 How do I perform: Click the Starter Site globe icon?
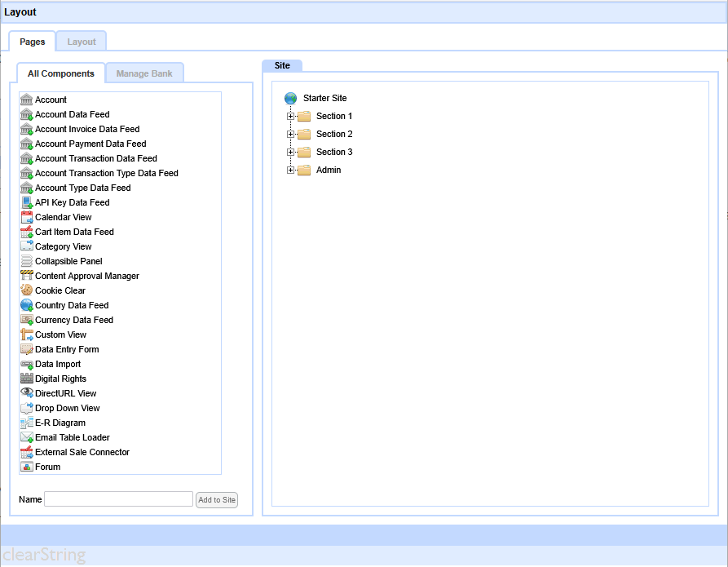(291, 99)
